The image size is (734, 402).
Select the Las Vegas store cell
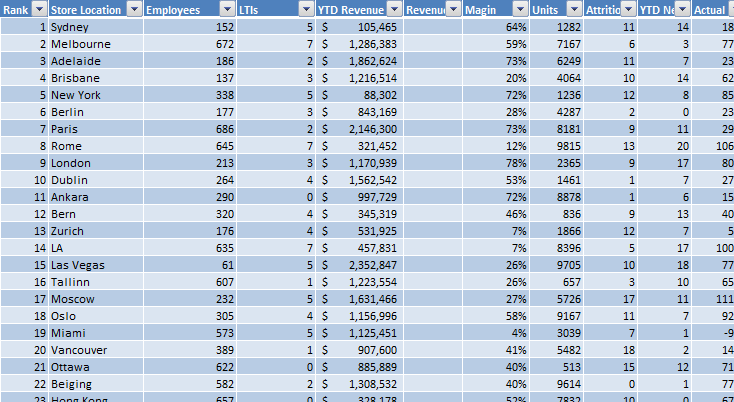[96, 265]
